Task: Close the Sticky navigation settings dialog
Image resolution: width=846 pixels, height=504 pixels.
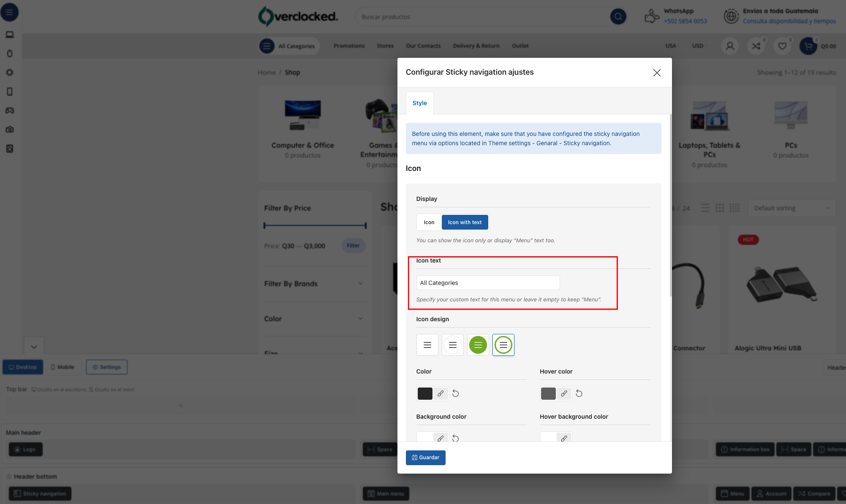Action: pyautogui.click(x=657, y=73)
